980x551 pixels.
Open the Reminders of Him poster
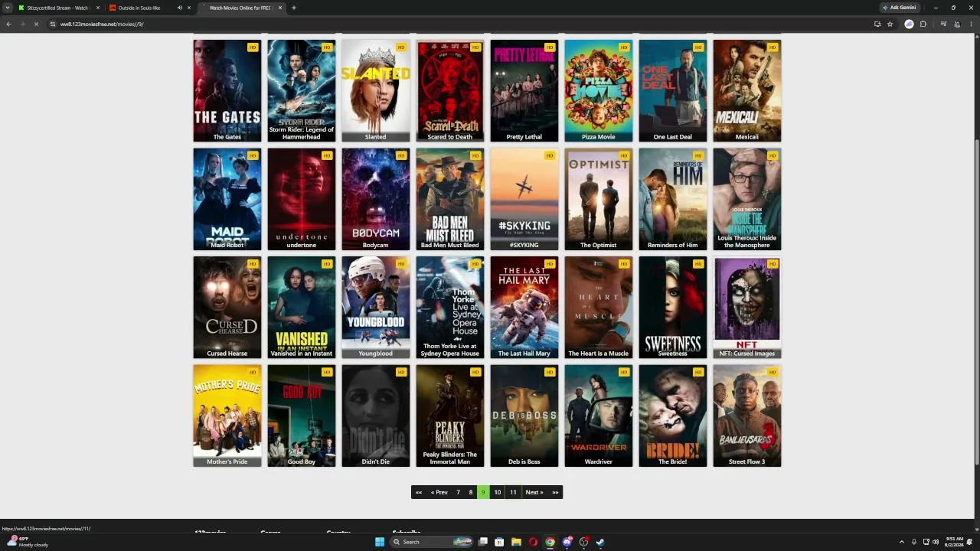[x=673, y=199]
